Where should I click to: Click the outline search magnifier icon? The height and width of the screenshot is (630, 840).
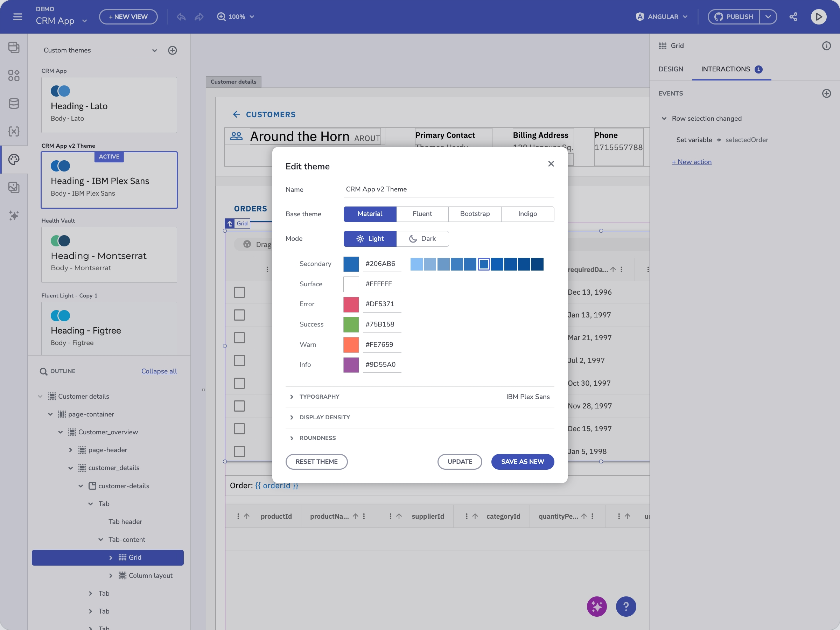44,371
